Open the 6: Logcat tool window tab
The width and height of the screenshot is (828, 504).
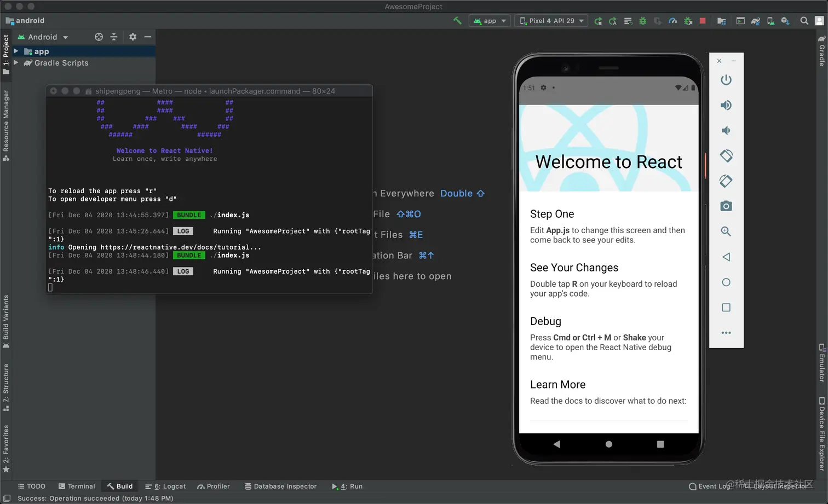(x=165, y=486)
